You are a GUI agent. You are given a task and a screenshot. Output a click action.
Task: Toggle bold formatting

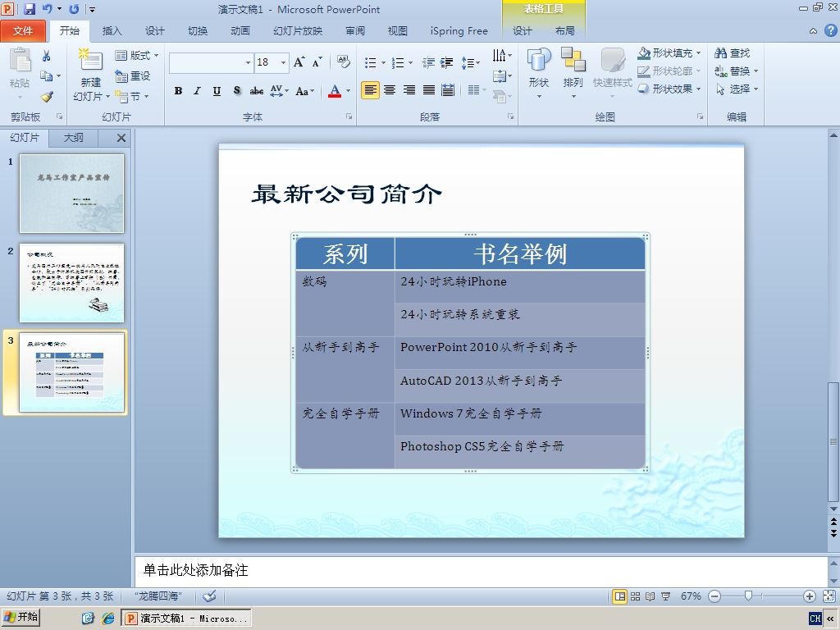(178, 90)
